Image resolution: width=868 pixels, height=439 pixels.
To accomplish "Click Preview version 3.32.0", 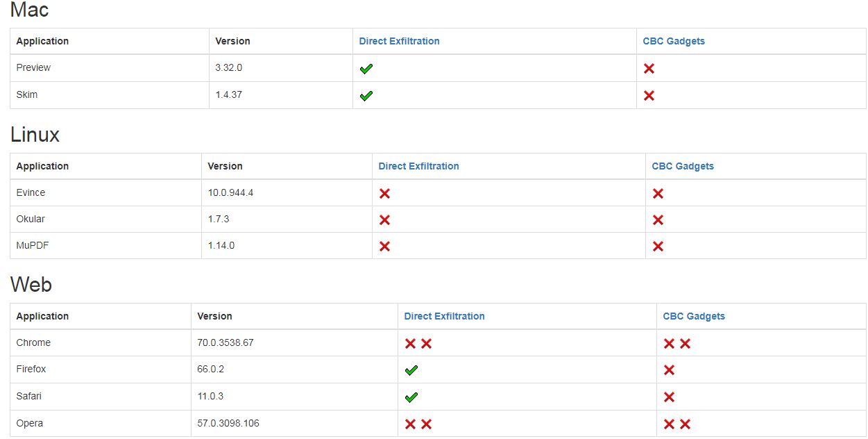I will tap(229, 67).
